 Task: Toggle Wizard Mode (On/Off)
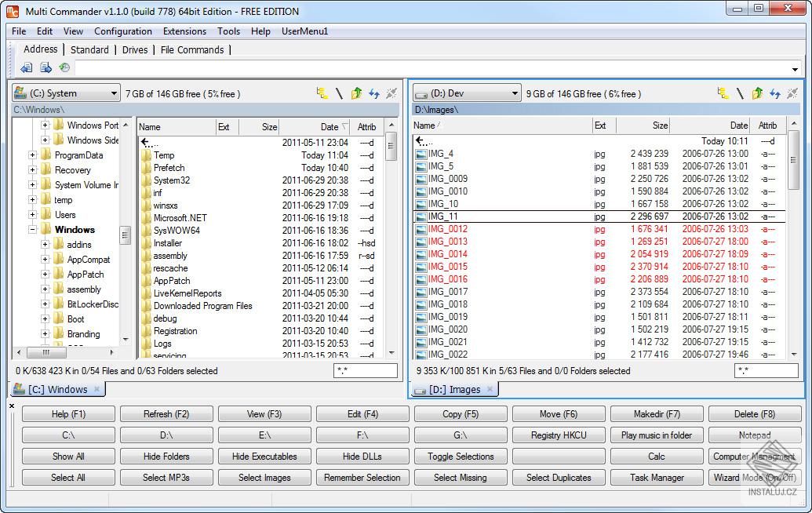(x=754, y=478)
